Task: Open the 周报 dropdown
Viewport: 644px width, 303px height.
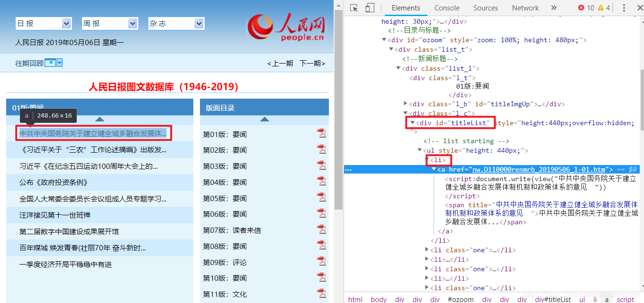Action: click(x=110, y=23)
